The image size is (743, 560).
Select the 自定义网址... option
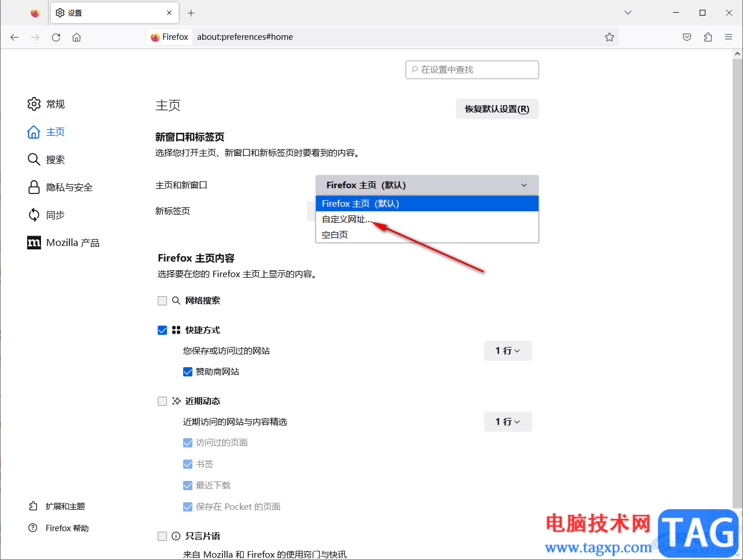click(x=427, y=219)
